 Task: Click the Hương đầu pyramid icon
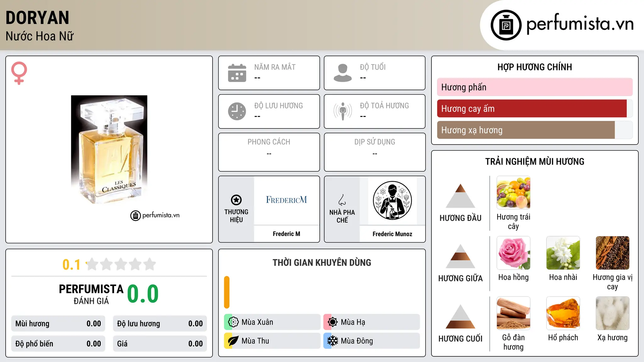[x=460, y=196]
